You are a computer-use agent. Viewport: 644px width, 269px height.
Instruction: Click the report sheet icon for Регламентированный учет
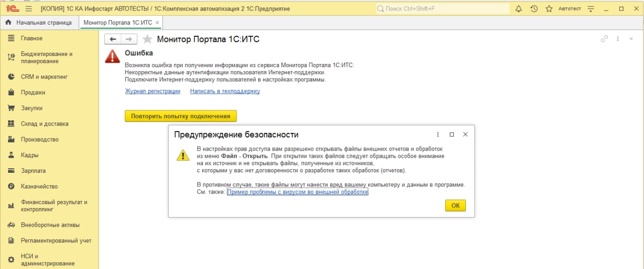click(x=11, y=240)
